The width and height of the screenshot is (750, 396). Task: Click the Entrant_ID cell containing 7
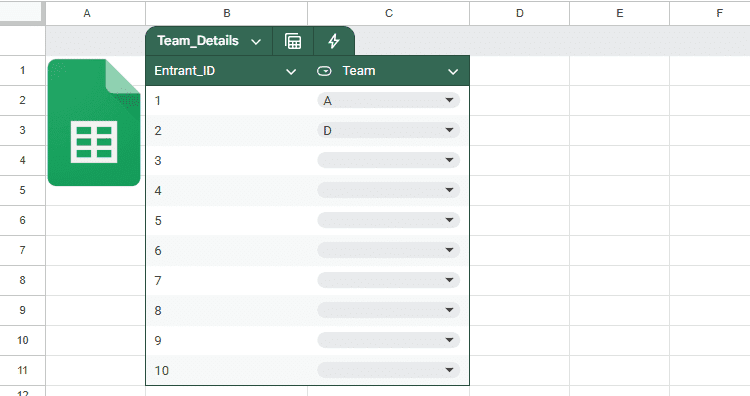227,280
